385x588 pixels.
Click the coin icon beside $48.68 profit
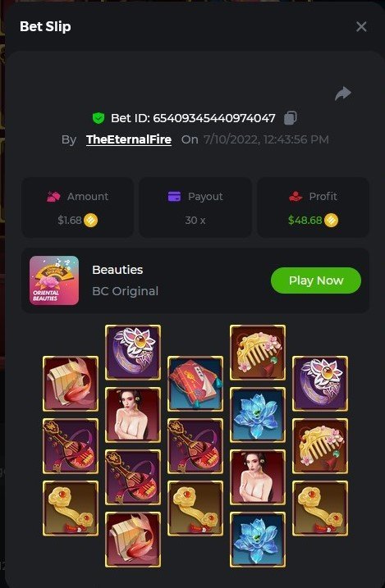pyautogui.click(x=331, y=220)
